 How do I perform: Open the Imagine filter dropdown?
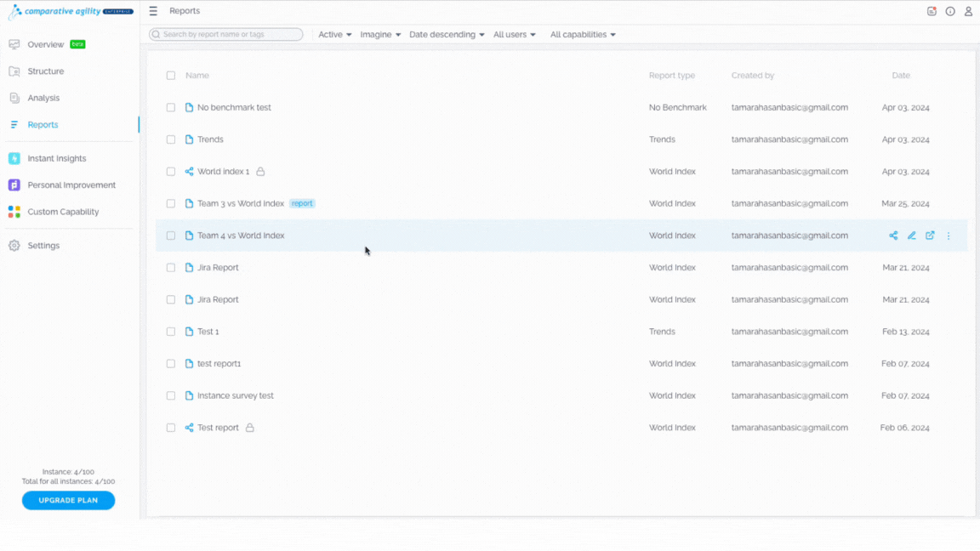[x=380, y=34]
